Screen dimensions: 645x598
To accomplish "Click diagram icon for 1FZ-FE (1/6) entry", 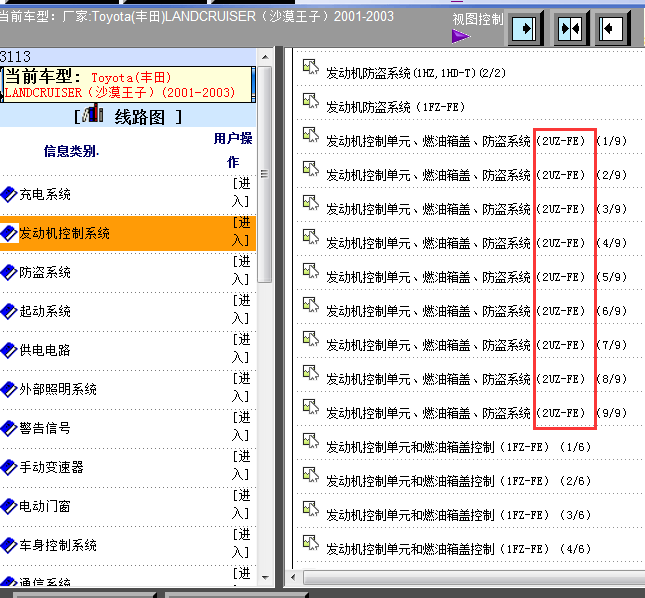I will 311,441.
